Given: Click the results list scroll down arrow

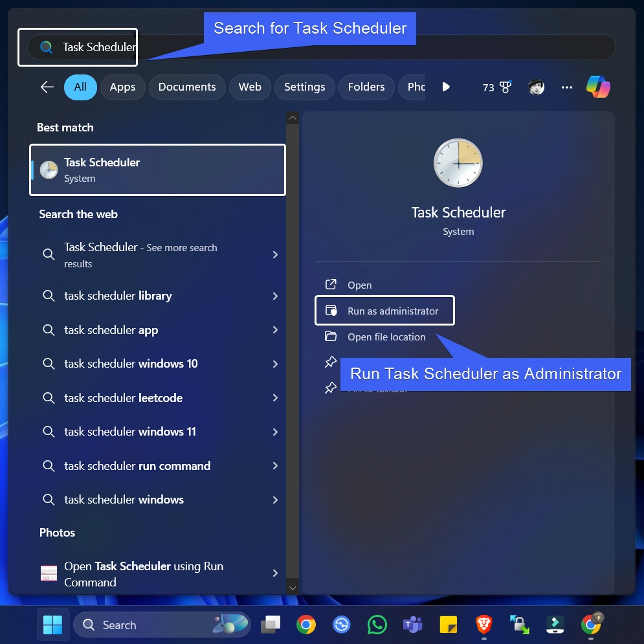Looking at the screenshot, I should click(x=293, y=588).
